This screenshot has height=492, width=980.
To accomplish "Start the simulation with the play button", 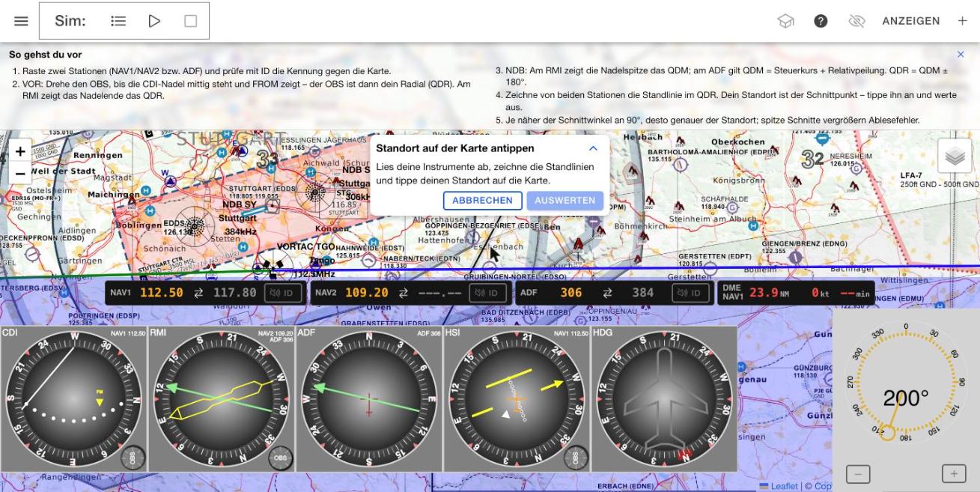I will (154, 21).
